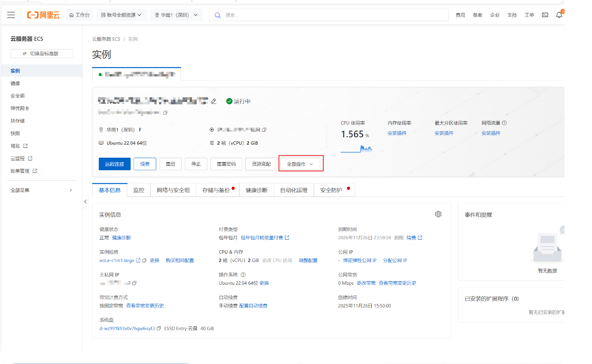Screen dimensions: 592x364
Task: Copy system disk ID d-wz991k93x0v76gw6rq43
Action: (159, 329)
